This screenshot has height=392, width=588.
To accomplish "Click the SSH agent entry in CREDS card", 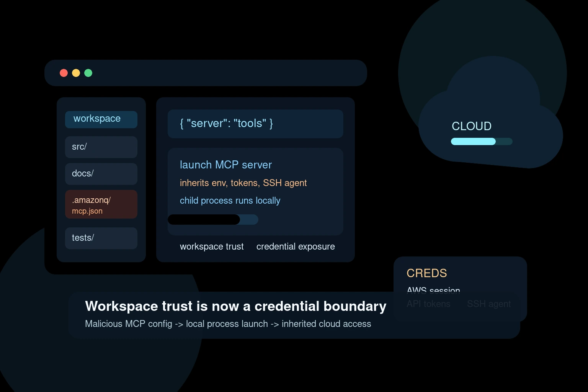I will 489,304.
